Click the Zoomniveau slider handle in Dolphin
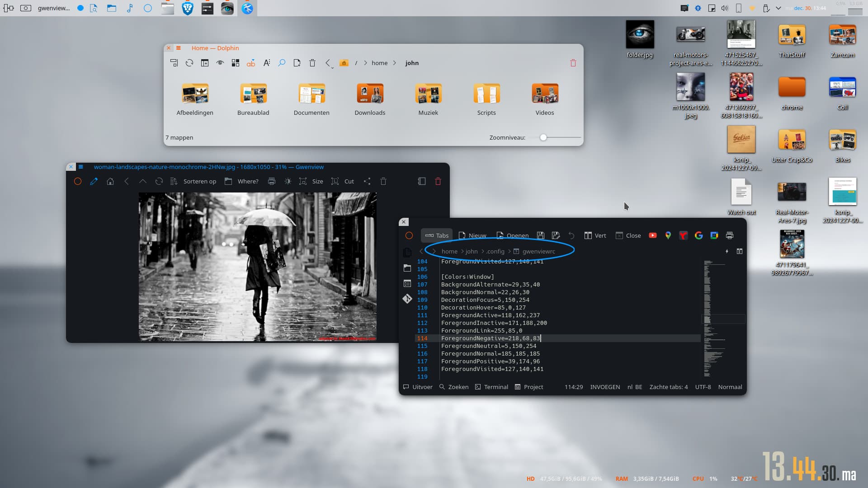Viewport: 868px width, 488px height. click(x=543, y=137)
